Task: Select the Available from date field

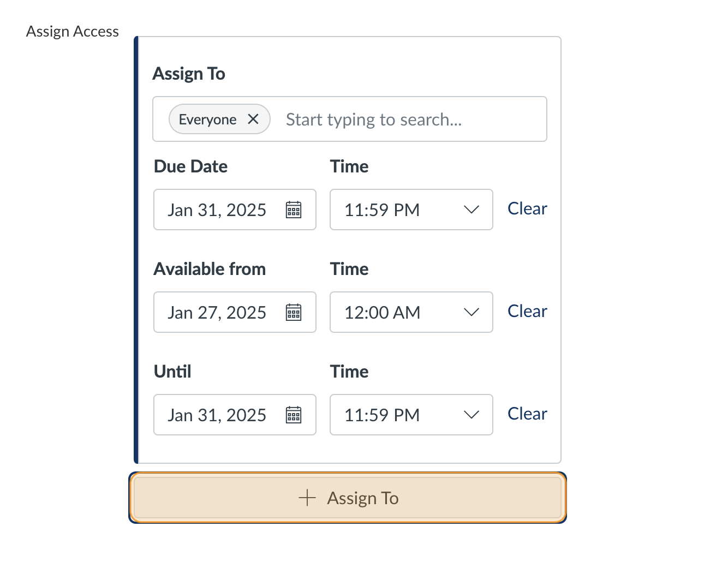Action: coord(217,312)
